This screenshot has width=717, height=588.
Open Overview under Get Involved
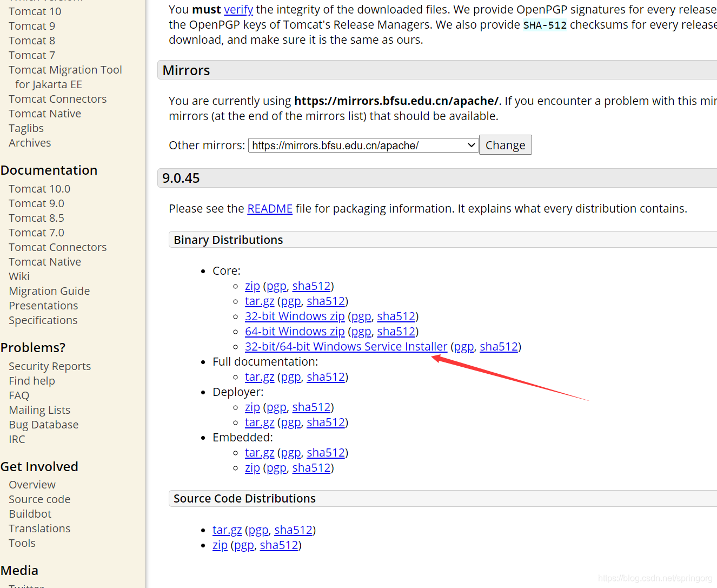point(32,485)
